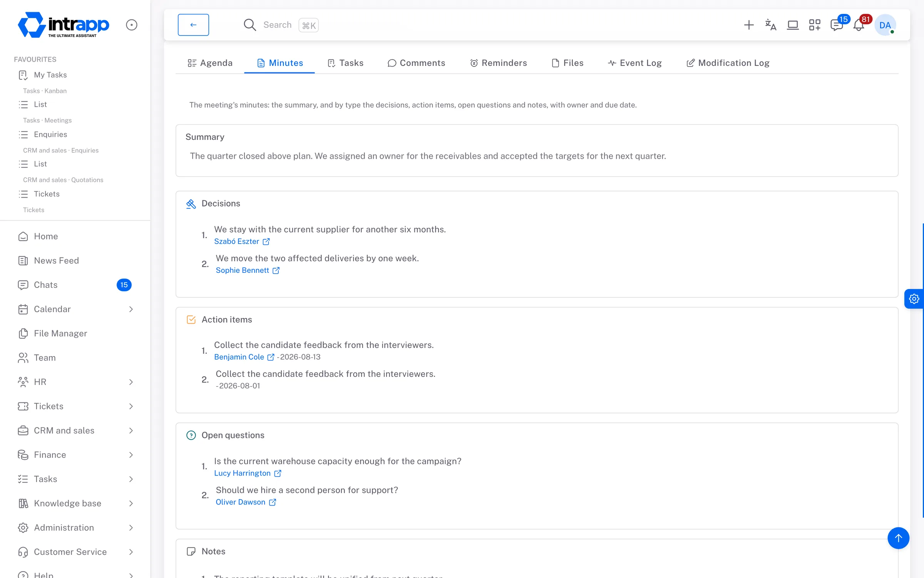Open the Comments tab
Image resolution: width=924 pixels, height=578 pixels.
point(416,63)
